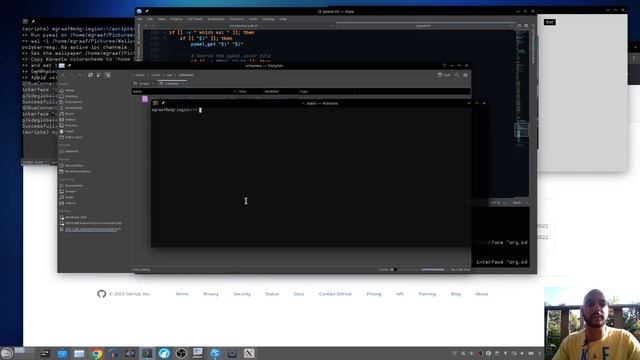Click the Exit button in gray window

point(550,22)
